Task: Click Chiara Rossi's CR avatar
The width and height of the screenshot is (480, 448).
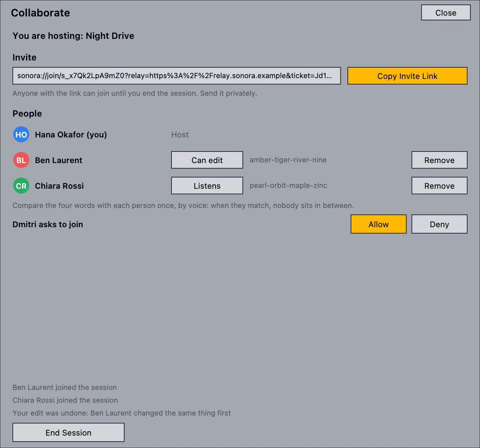Action: tap(21, 186)
